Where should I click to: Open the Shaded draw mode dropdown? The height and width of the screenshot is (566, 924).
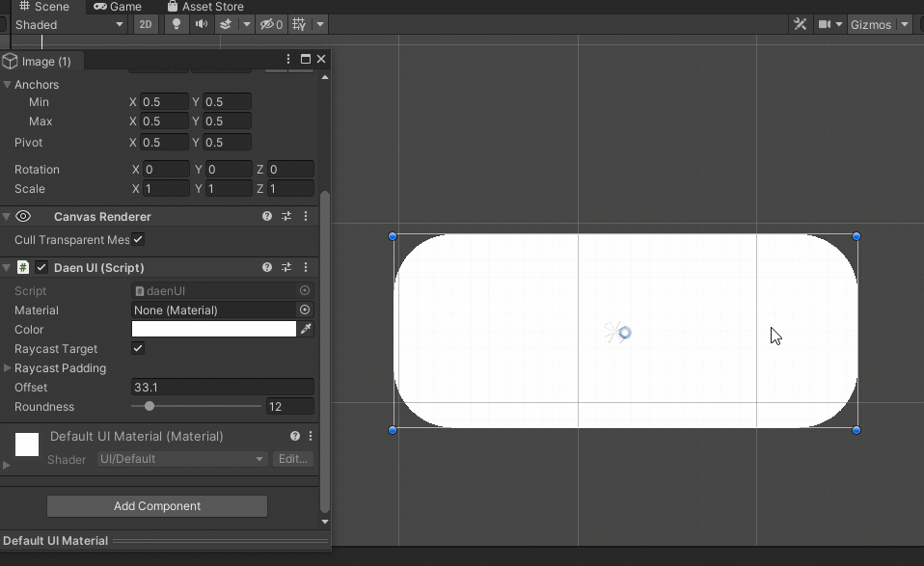(x=68, y=25)
